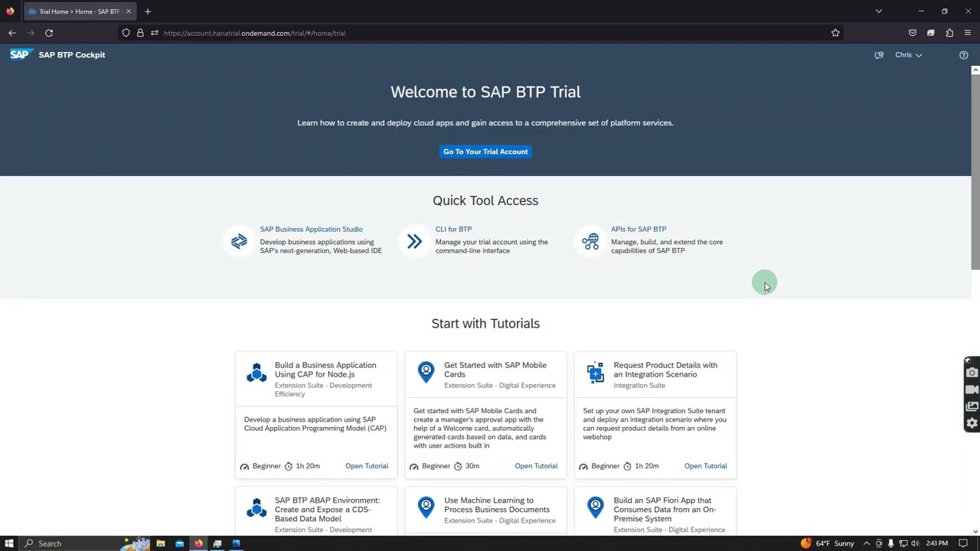The image size is (980, 551).
Task: Click the Build an SAP Fiori App icon
Action: pyautogui.click(x=596, y=507)
